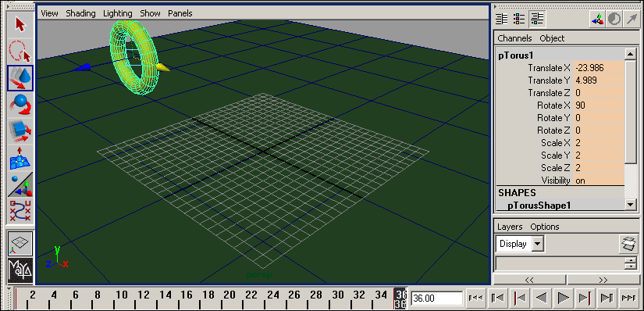Activate the Move tool
This screenshot has height=311, width=644.
point(20,78)
